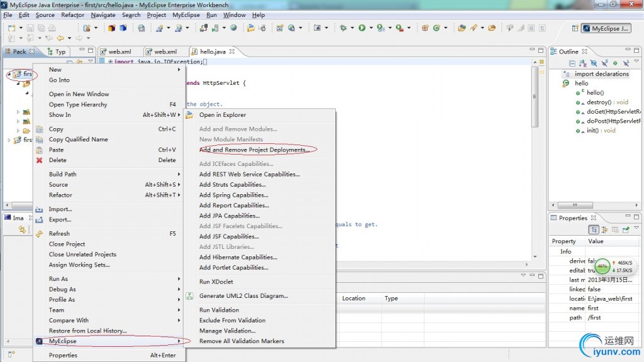Click Generate UML2 Class Diagram icon
The width and height of the screenshot is (644, 362).
point(189,296)
